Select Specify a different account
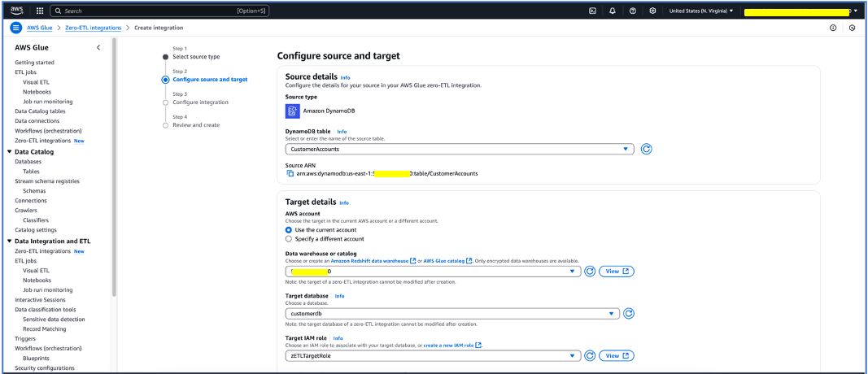 tap(289, 239)
